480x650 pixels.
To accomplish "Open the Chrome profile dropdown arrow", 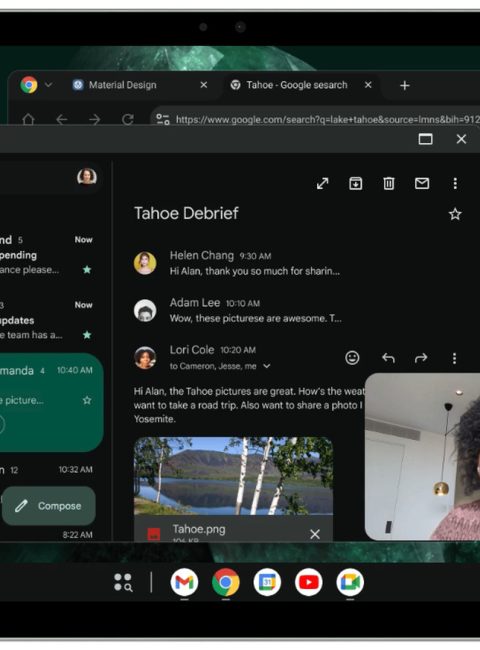I will tap(48, 85).
